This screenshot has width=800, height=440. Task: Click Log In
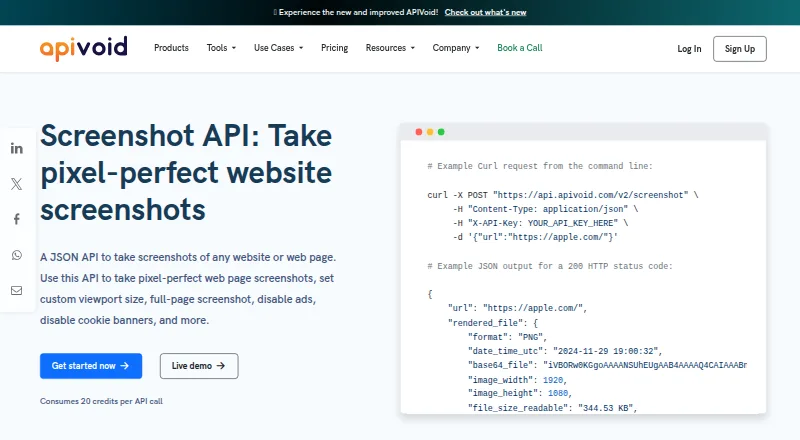click(x=689, y=48)
